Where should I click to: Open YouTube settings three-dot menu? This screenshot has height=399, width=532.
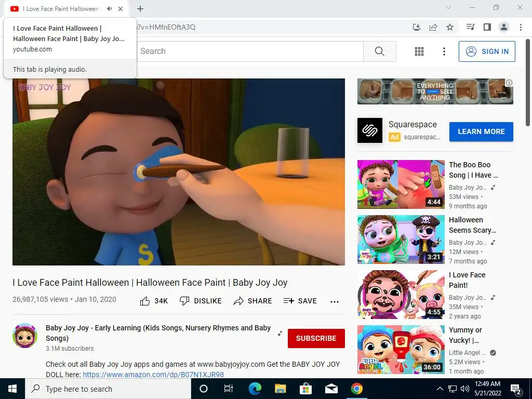point(444,51)
